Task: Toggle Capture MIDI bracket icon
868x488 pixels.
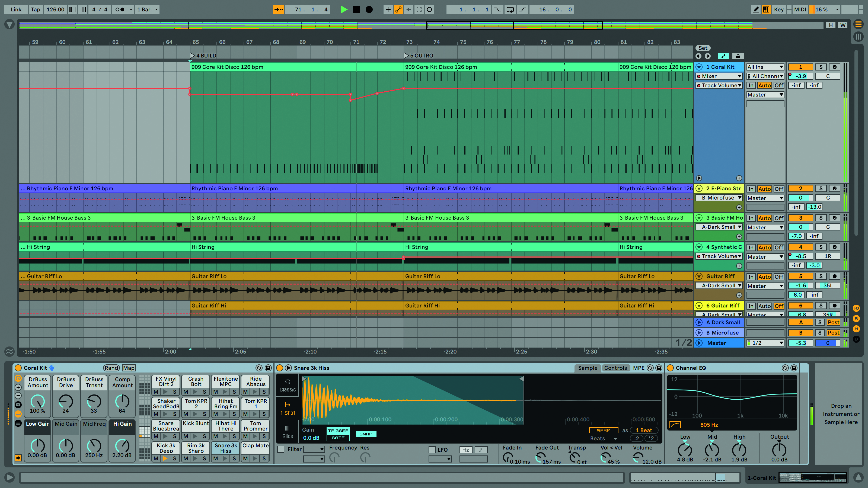Action: coord(419,9)
